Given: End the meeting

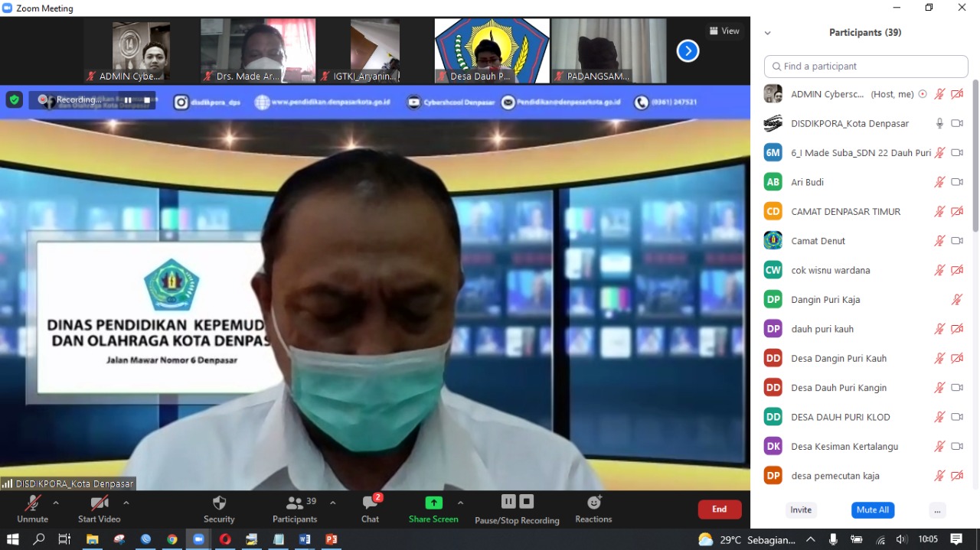Looking at the screenshot, I should pyautogui.click(x=719, y=508).
